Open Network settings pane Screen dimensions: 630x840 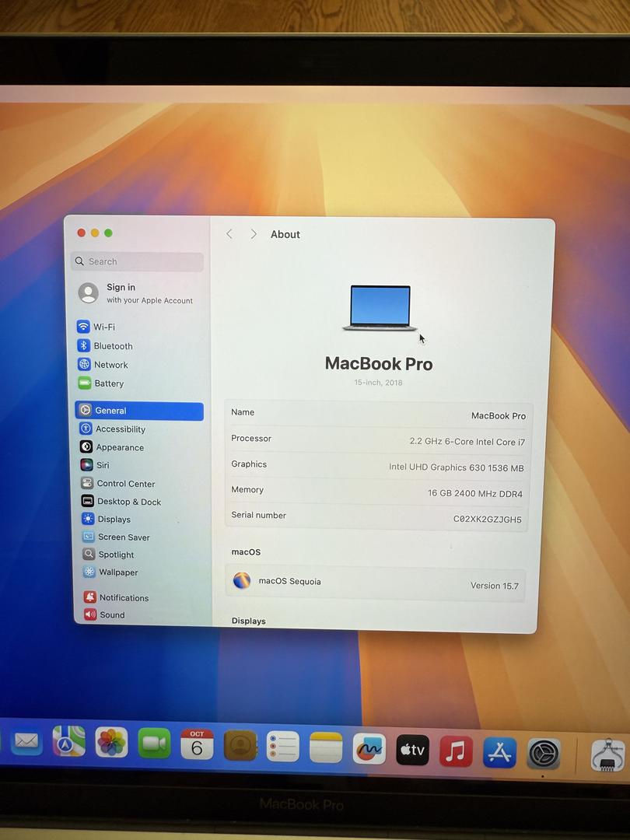(110, 365)
